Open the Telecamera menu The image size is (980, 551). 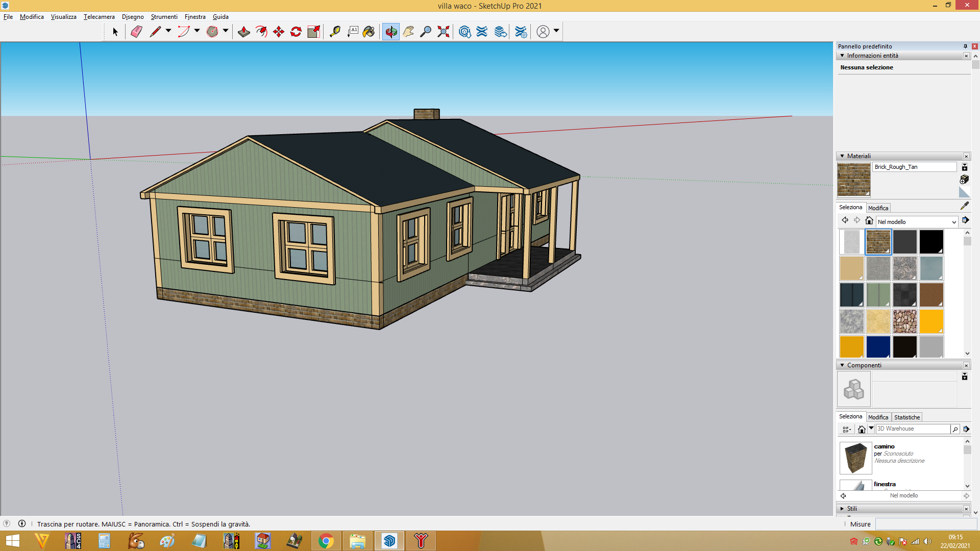[x=99, y=17]
